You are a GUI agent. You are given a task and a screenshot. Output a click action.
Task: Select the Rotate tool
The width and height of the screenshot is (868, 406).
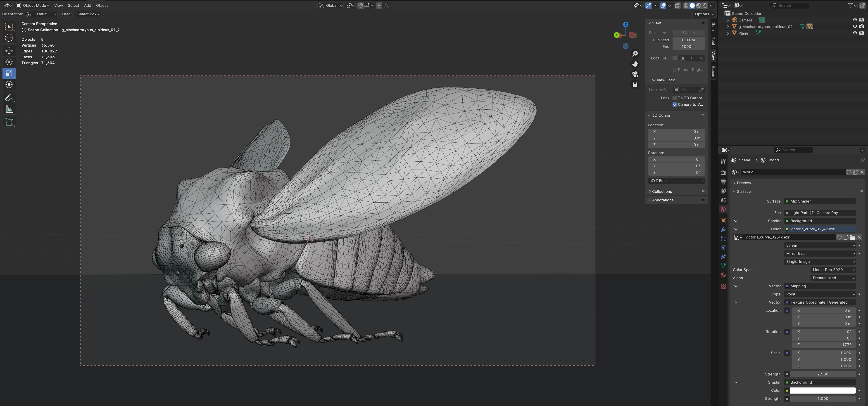coord(9,62)
